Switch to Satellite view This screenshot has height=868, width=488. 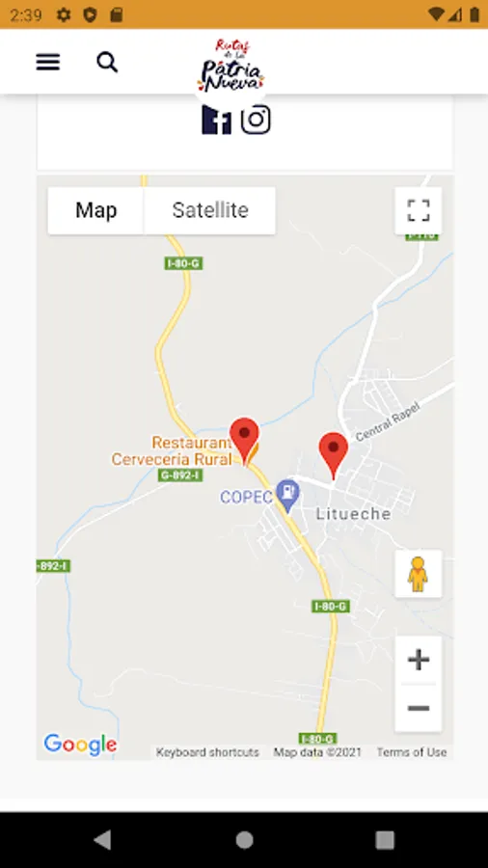click(x=209, y=210)
